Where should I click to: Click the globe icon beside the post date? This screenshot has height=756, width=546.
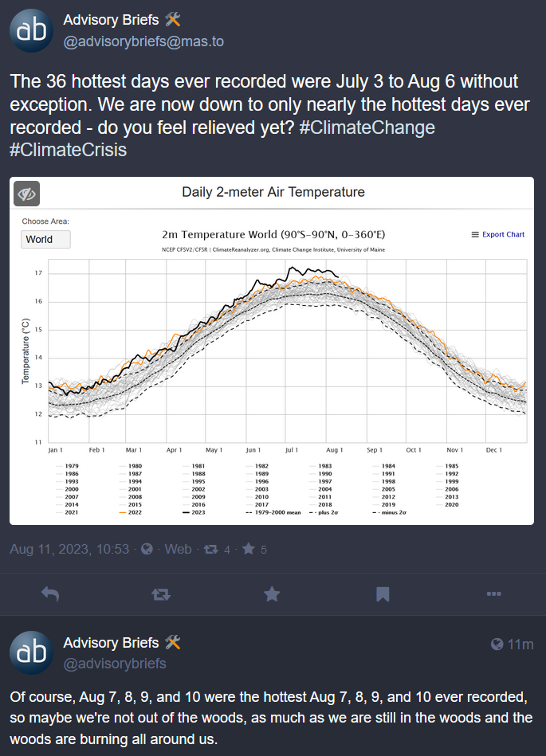pos(146,550)
